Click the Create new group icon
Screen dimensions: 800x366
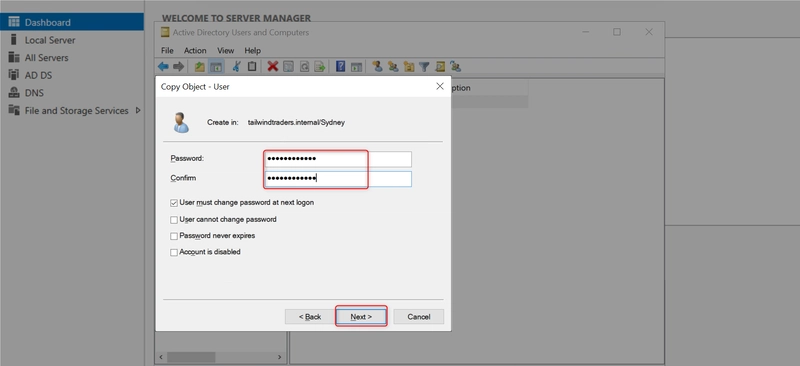(393, 66)
